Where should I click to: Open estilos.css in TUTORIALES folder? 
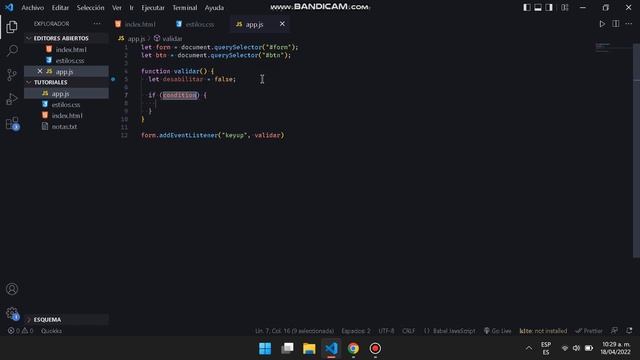coord(67,104)
